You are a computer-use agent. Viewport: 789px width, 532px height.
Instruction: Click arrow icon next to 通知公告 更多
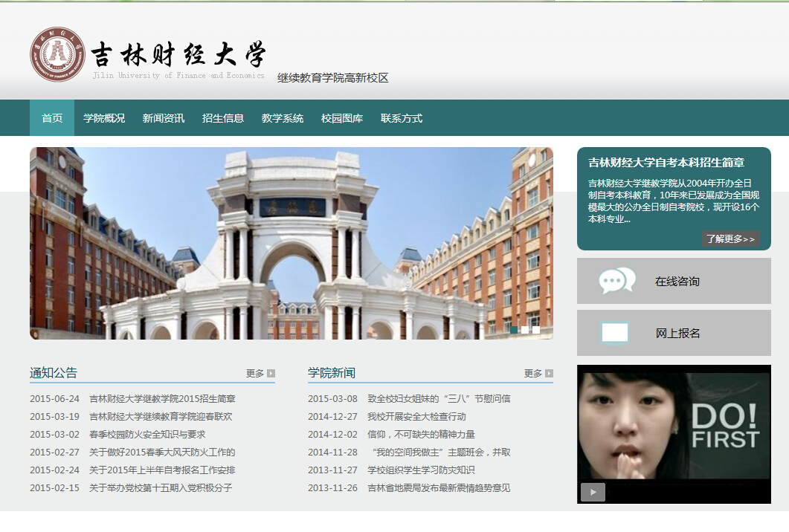[x=271, y=374]
